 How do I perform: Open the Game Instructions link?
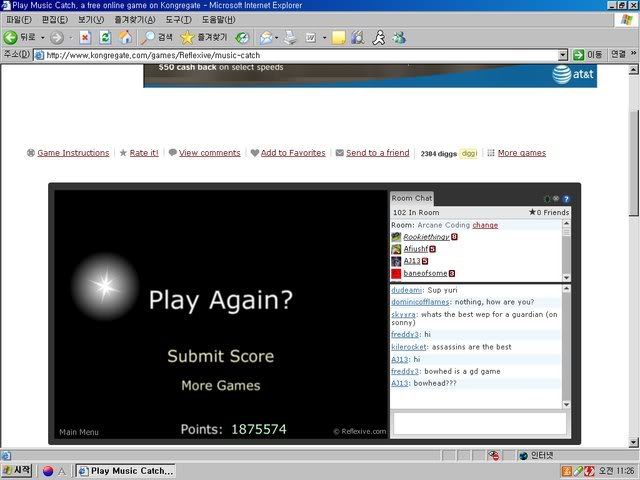click(x=73, y=153)
